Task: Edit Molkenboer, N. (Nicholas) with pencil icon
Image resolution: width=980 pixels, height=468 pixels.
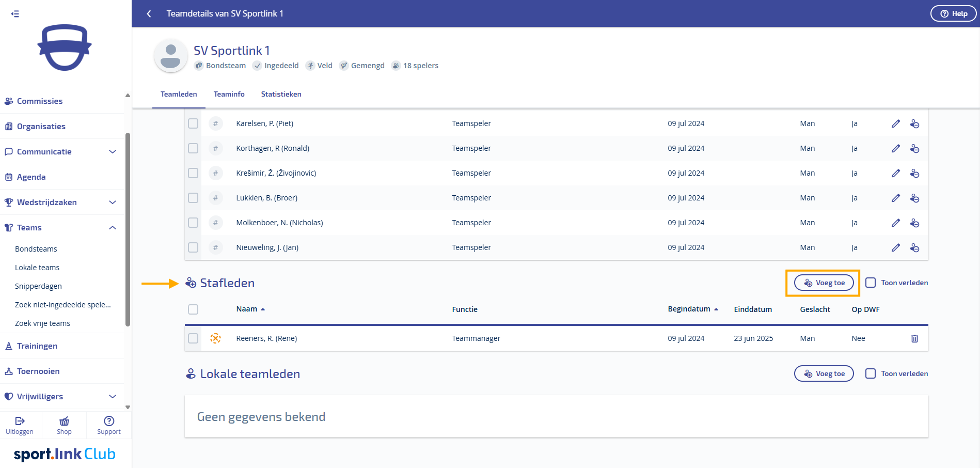Action: pyautogui.click(x=896, y=223)
